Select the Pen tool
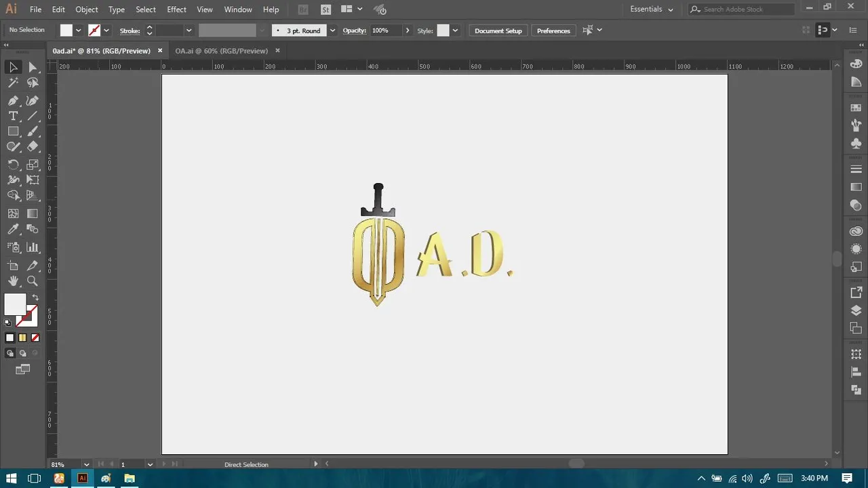Screen dimensions: 868x488 [13, 100]
